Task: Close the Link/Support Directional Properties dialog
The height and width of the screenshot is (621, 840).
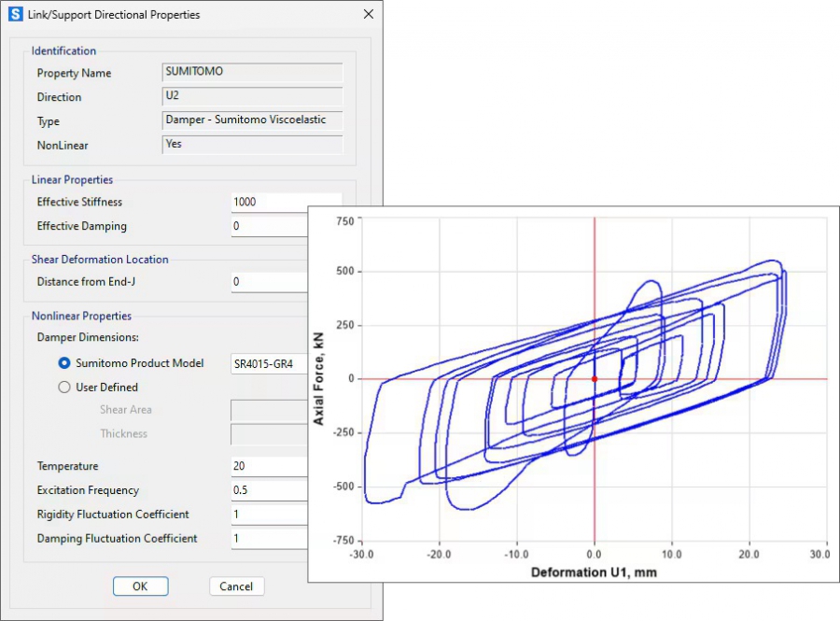Action: tap(368, 15)
